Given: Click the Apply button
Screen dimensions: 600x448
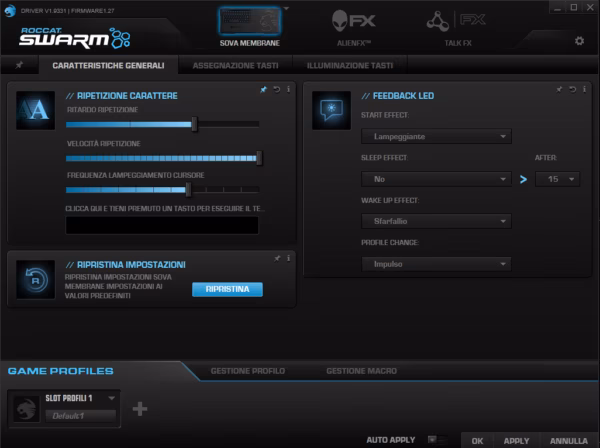Looking at the screenshot, I should [516, 441].
